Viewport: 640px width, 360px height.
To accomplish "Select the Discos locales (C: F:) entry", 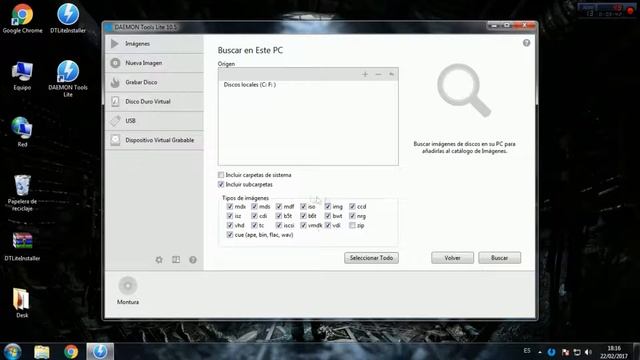I will point(250,85).
